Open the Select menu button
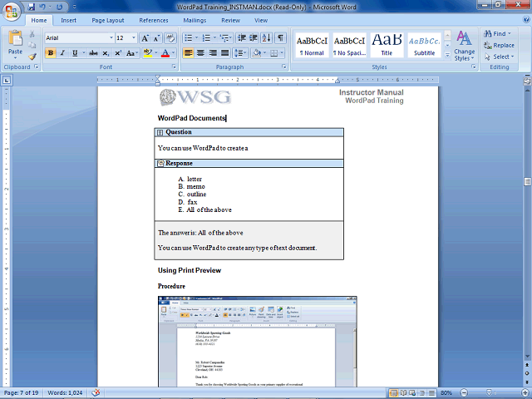The height and width of the screenshot is (399, 532). click(x=499, y=57)
